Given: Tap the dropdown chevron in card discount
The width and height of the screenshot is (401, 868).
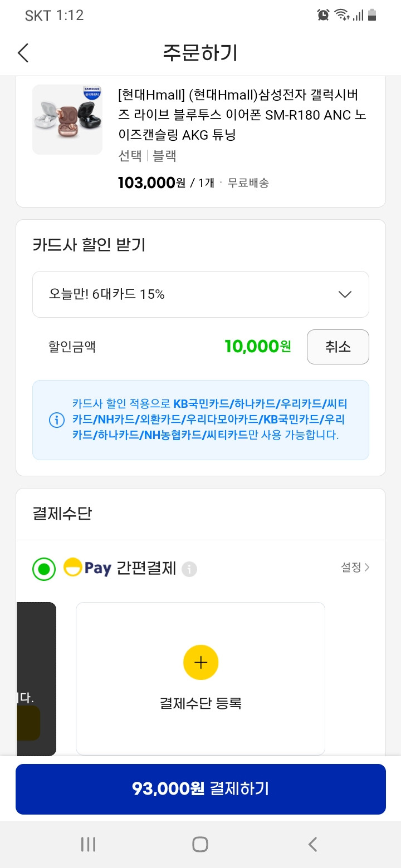Looking at the screenshot, I should [x=345, y=294].
